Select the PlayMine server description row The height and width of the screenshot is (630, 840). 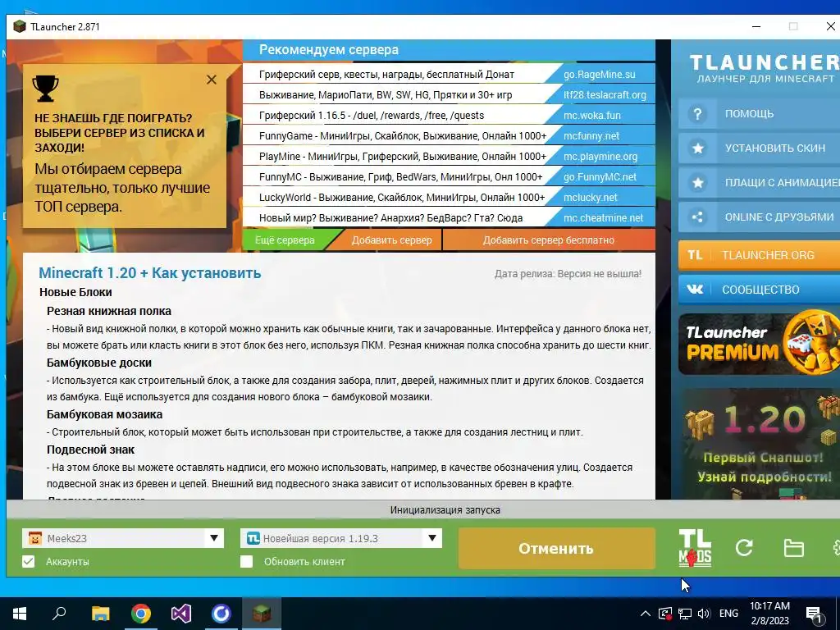pos(402,157)
